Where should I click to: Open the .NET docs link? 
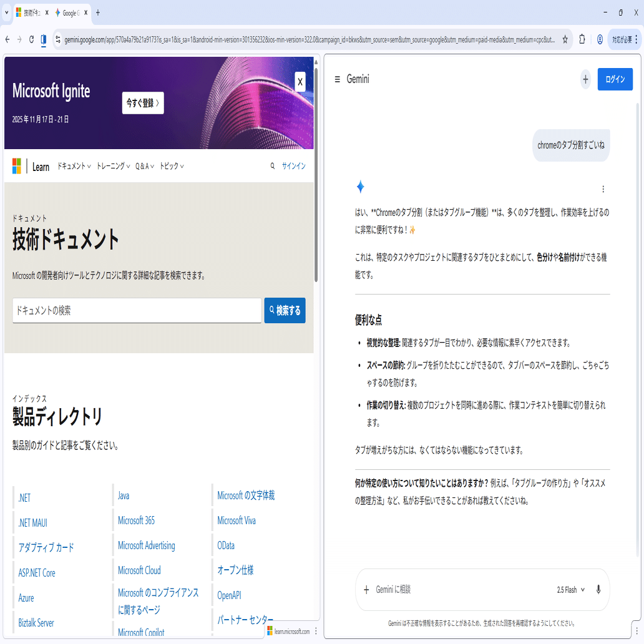tap(24, 498)
